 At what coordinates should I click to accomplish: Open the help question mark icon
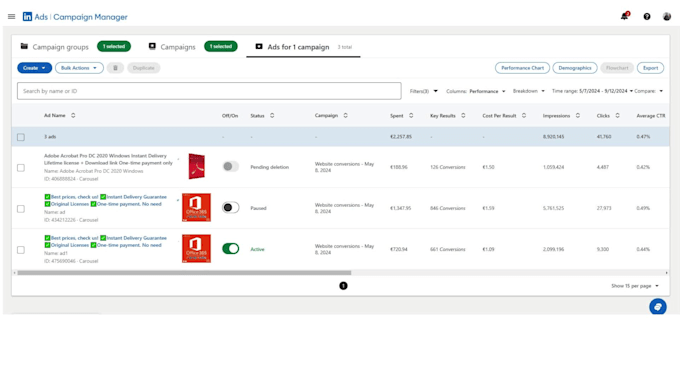click(647, 16)
